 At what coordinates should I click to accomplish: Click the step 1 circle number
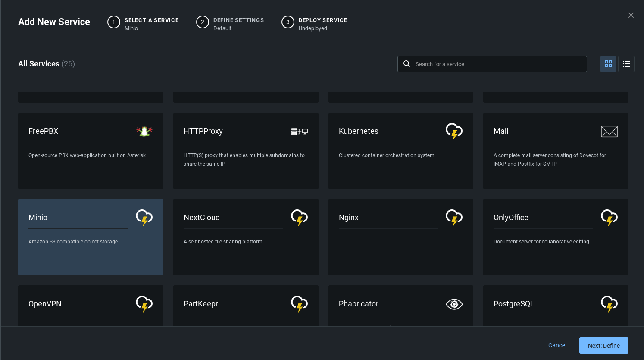[114, 22]
